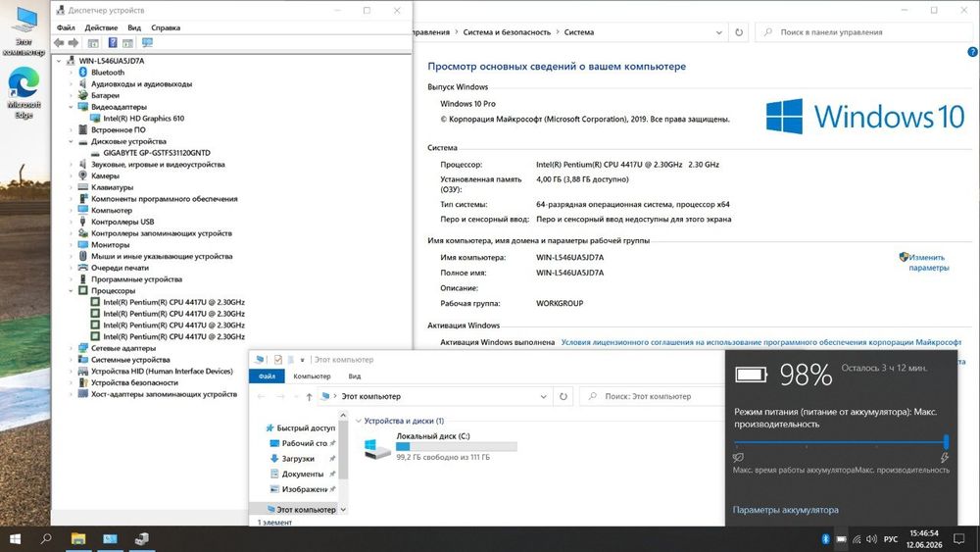
Task: Select the Клавиатуры category
Action: 112,187
